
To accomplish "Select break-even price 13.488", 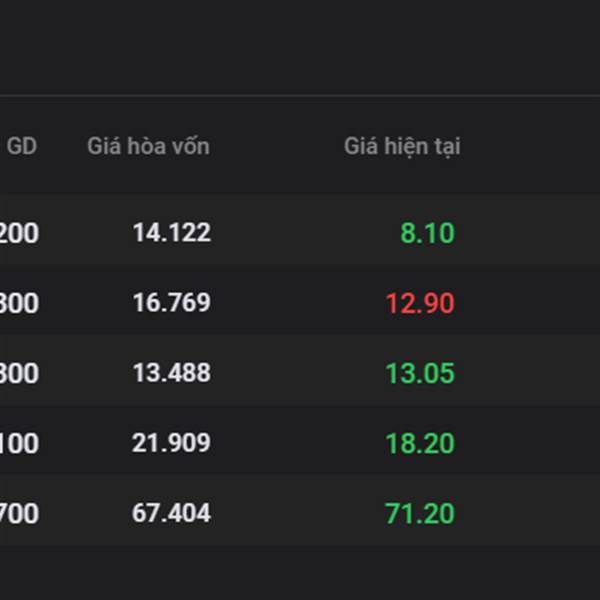I will (x=171, y=373).
